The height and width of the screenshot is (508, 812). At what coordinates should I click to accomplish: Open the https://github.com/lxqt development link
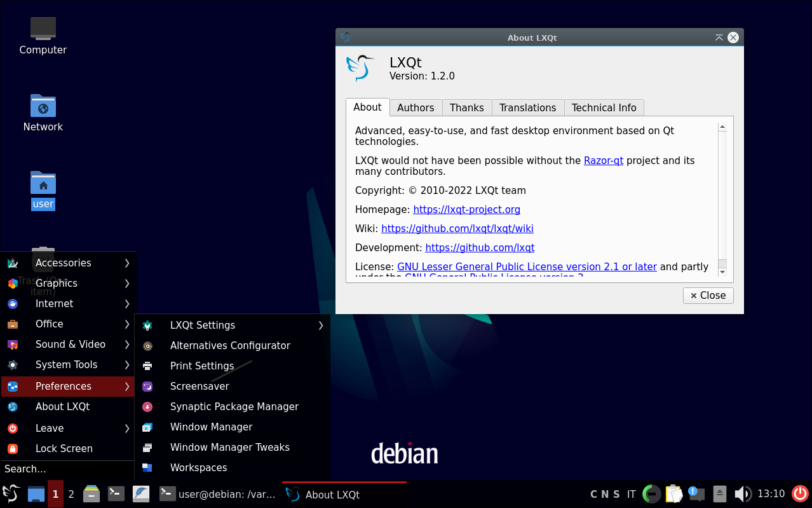point(480,248)
